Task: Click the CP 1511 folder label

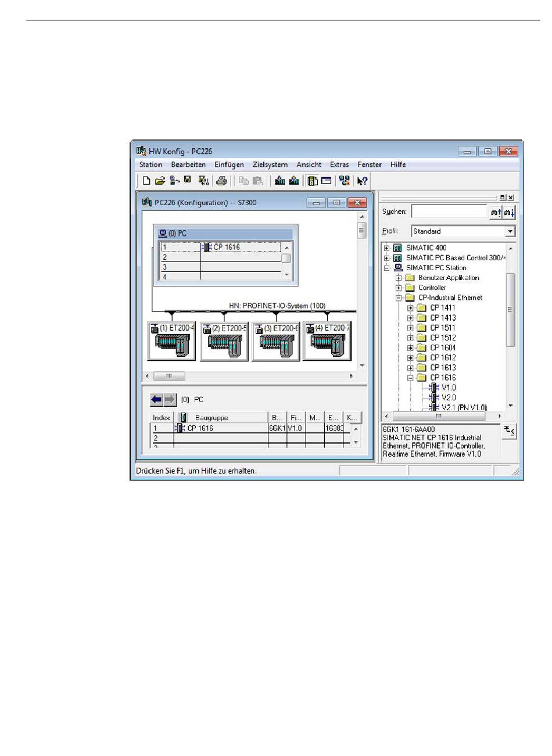Action: click(x=443, y=328)
